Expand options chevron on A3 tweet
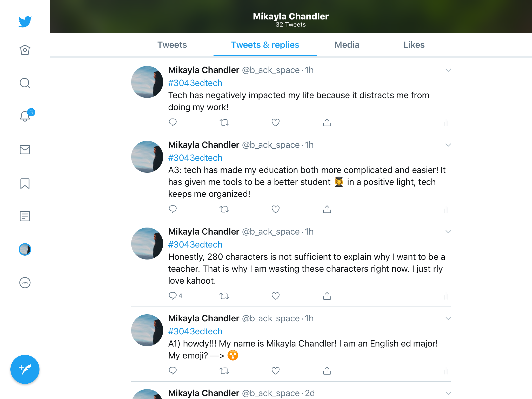Viewport: 532px width, 399px height. click(x=448, y=145)
